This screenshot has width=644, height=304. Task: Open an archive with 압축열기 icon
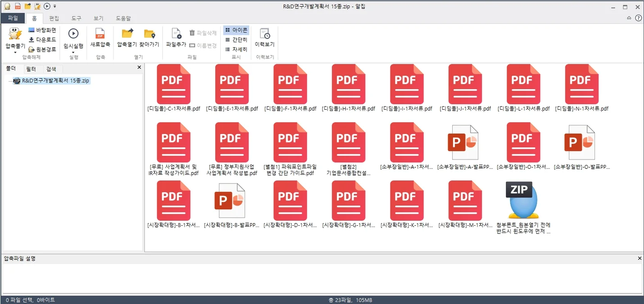pyautogui.click(x=127, y=34)
